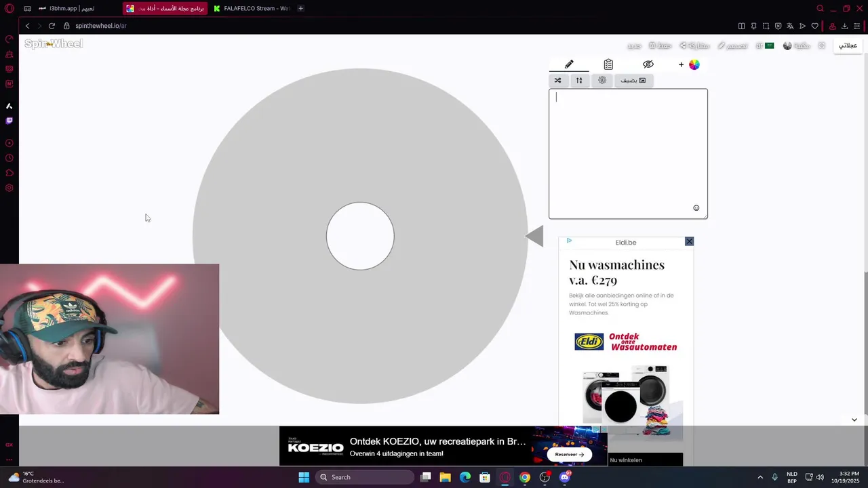Open a new browser tab
The height and width of the screenshot is (488, 868).
click(300, 8)
